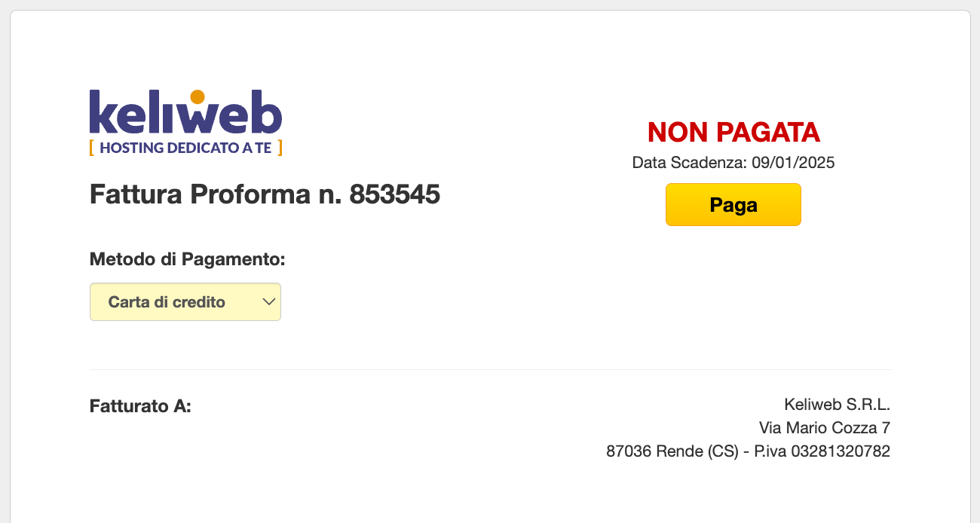Click the red NON PAGATA status text
The height and width of the screenshot is (523, 980).
(x=733, y=133)
